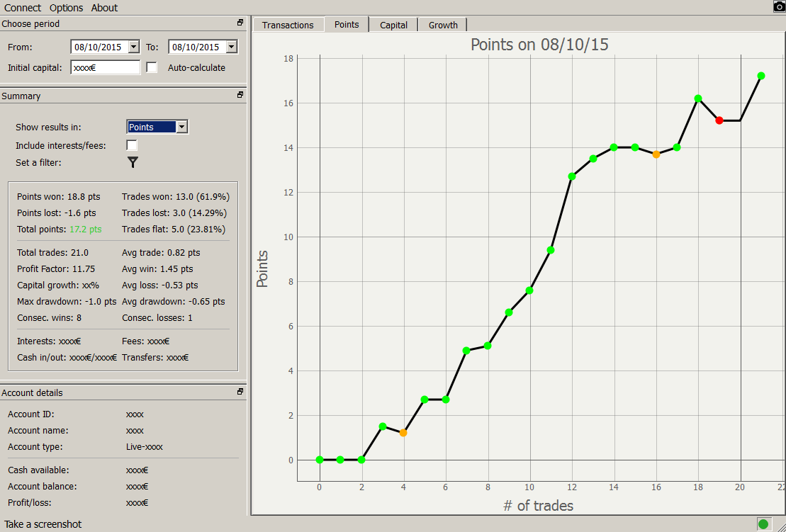Click the Initial capital input field

[106, 67]
